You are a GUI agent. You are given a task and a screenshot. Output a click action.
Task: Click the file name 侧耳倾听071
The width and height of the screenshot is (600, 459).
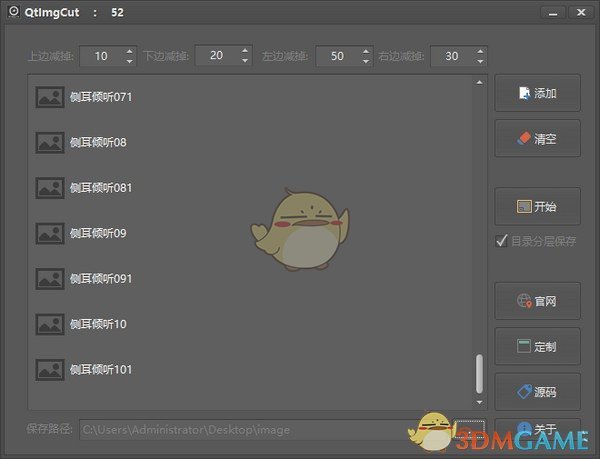click(101, 97)
